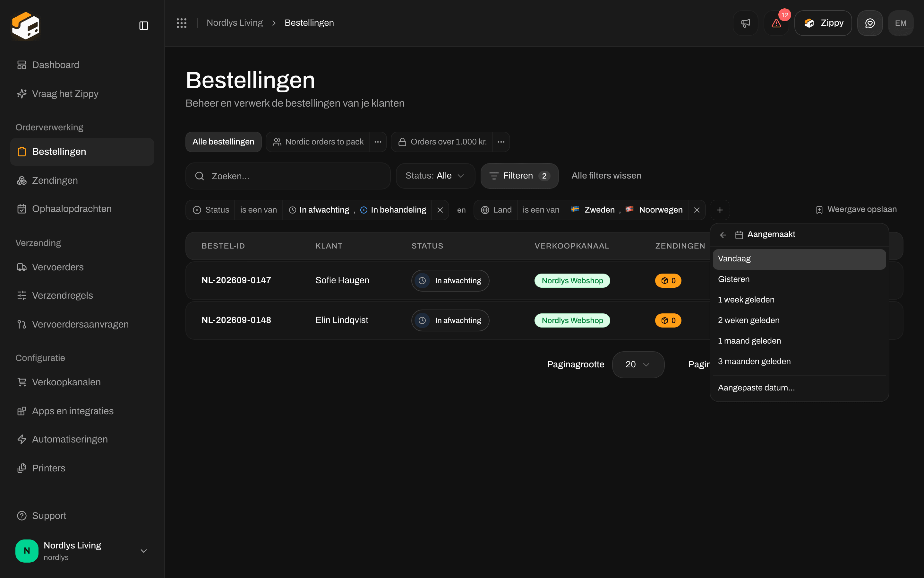Choose 3 maanden geleden option
924x578 pixels.
point(799,362)
